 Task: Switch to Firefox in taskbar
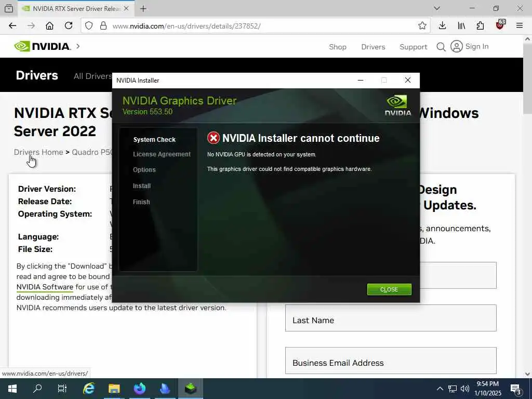pyautogui.click(x=139, y=389)
